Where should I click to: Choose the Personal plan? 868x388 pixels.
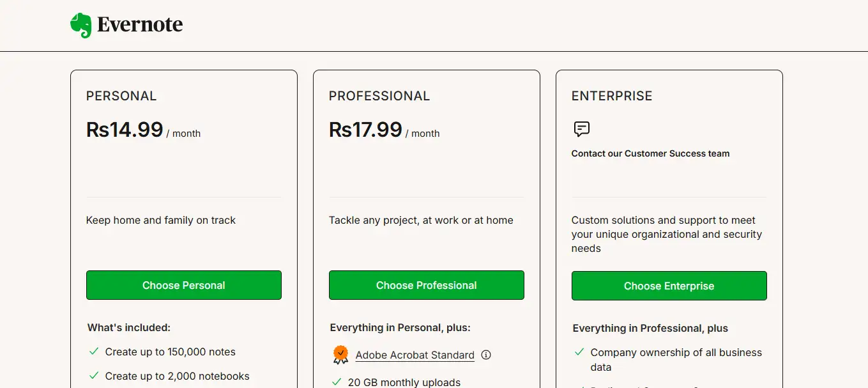coord(183,285)
